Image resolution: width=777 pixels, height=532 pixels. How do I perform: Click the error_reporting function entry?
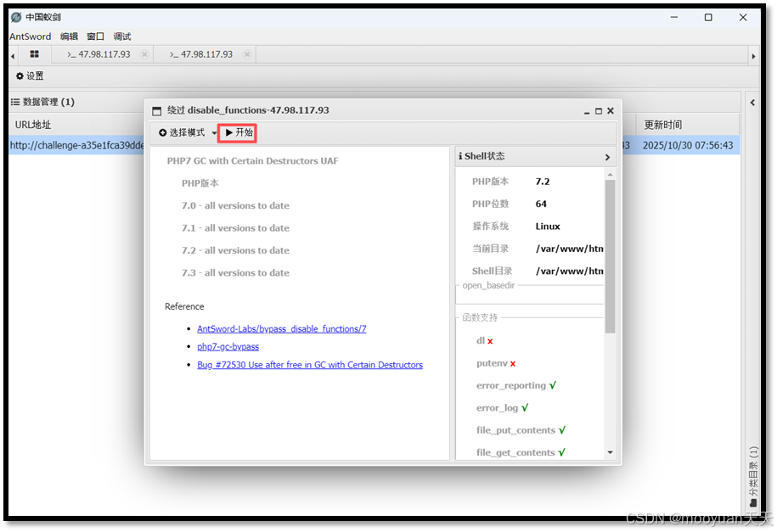tap(516, 386)
